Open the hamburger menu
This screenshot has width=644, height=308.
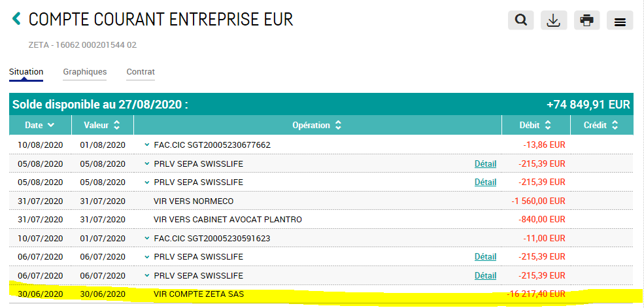point(620,21)
